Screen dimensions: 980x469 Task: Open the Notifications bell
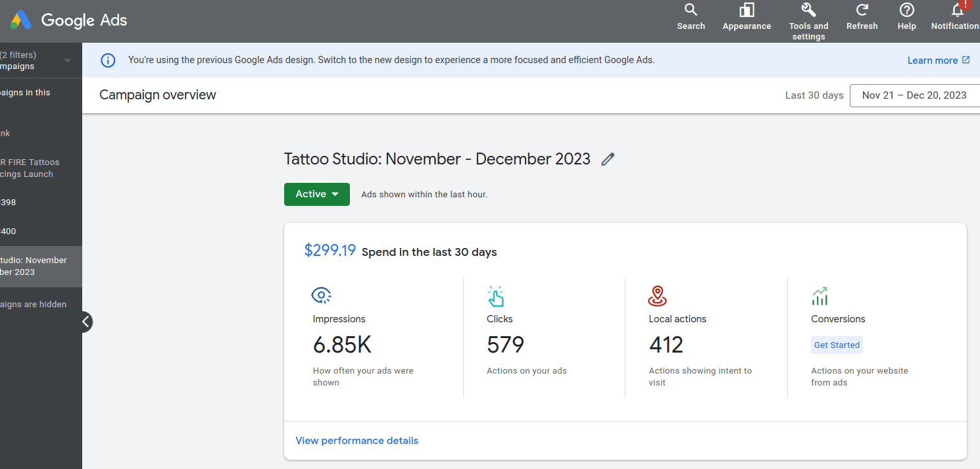[957, 17]
